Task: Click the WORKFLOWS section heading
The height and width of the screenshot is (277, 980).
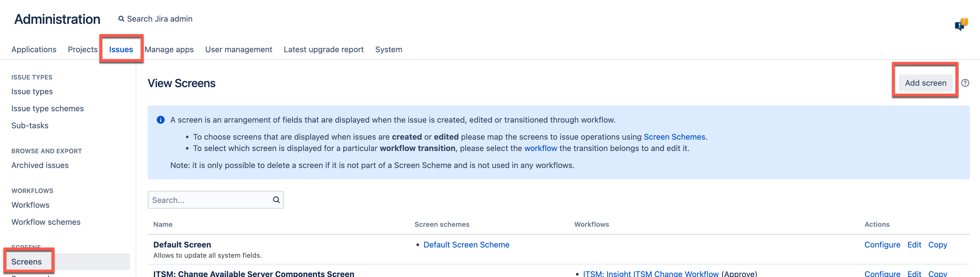Action: (x=32, y=191)
